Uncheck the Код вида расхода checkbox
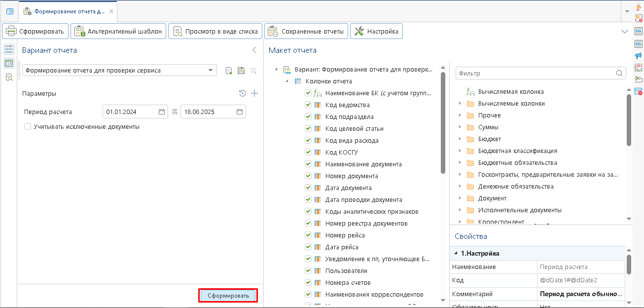This screenshot has width=644, height=308. pos(308,140)
